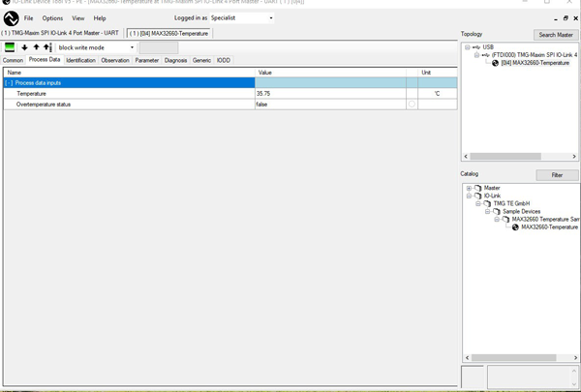Expand the Master catalog node
This screenshot has height=392, width=581.
click(x=469, y=188)
